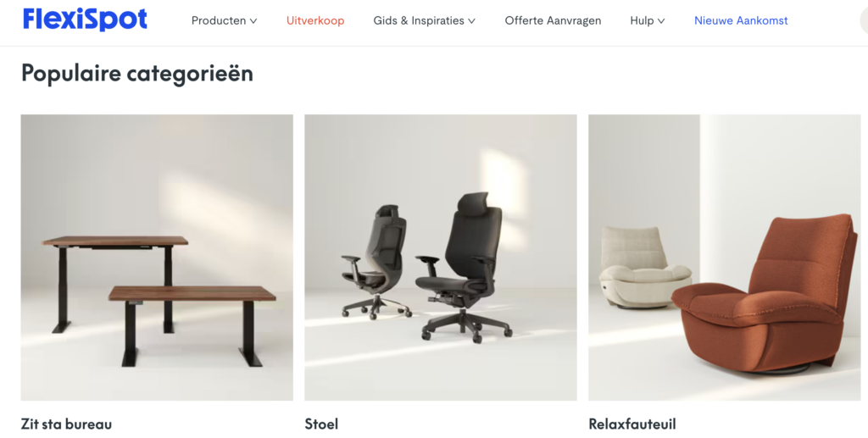Click the cream white armchair

(x=645, y=267)
